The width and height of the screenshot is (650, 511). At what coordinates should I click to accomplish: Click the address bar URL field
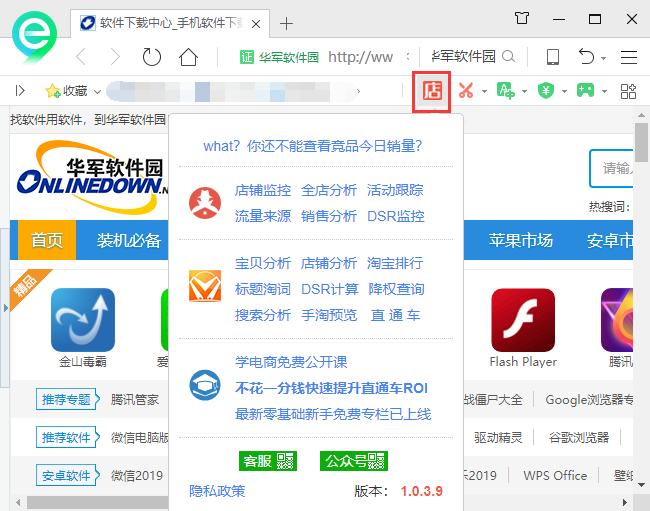(360, 57)
